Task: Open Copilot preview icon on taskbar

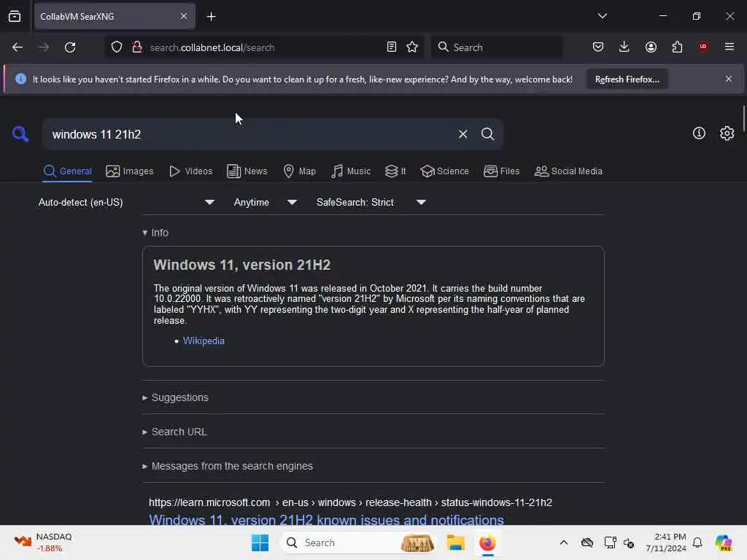Action: 723,542
